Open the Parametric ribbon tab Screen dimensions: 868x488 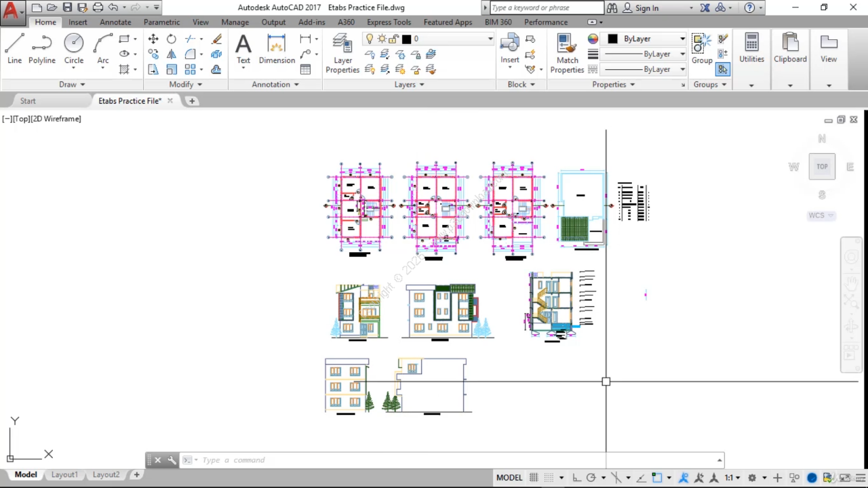click(161, 22)
